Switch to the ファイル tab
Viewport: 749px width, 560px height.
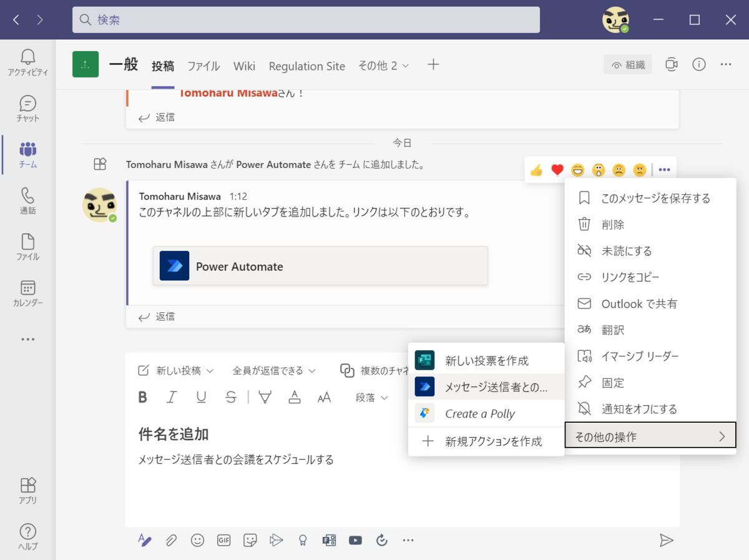pos(203,66)
